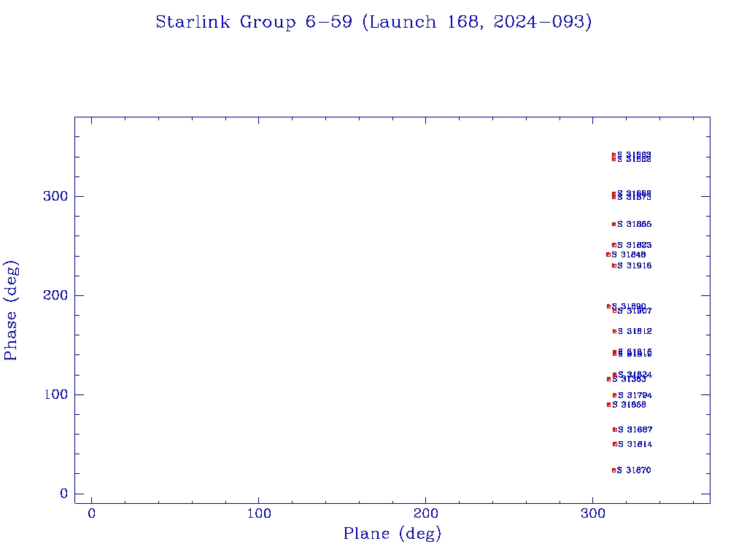The width and height of the screenshot is (747, 560).
Task: Click the '0' tick label on Phase axis
Action: [x=64, y=494]
